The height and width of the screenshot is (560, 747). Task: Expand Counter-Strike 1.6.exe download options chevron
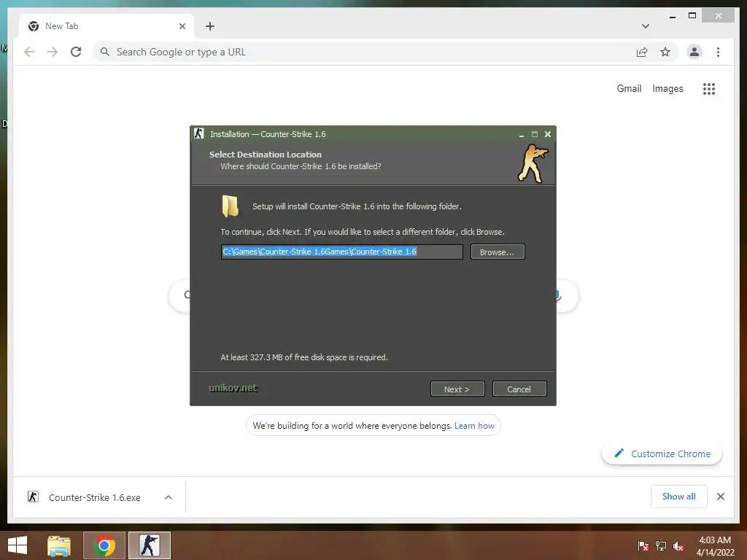pyautogui.click(x=169, y=497)
